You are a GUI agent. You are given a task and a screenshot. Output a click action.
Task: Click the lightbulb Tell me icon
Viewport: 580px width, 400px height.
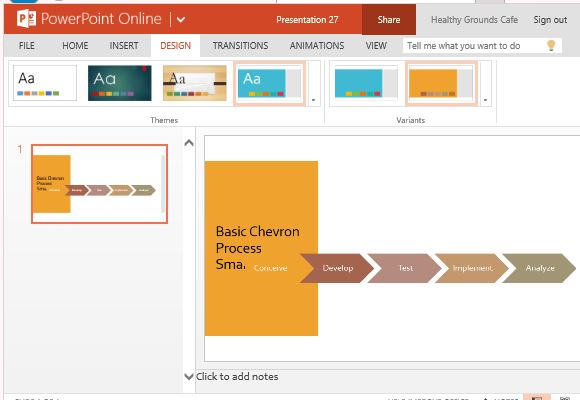[x=551, y=46]
